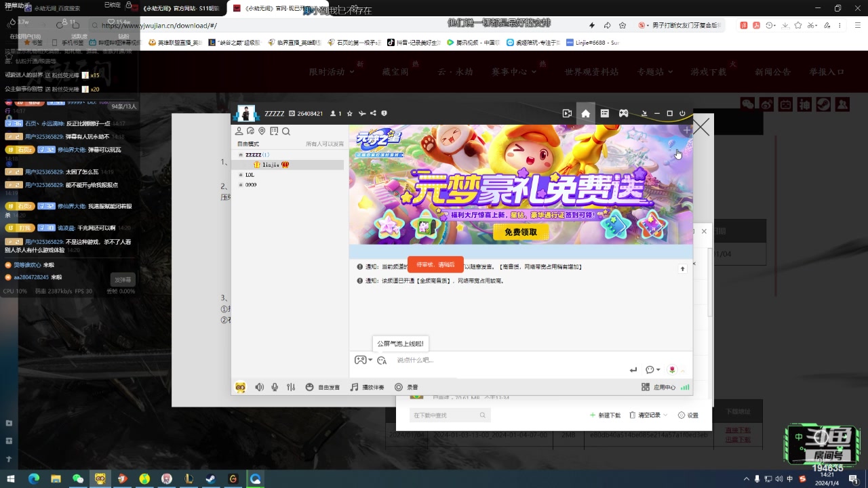Click the orange 待审核 pending review tag
The image size is (868, 488).
435,264
